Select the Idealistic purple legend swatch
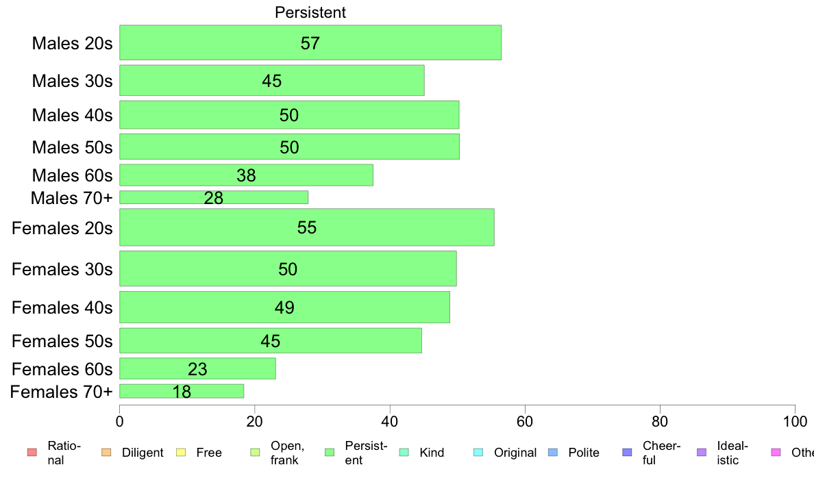Image resolution: width=814 pixels, height=504 pixels. [x=702, y=453]
